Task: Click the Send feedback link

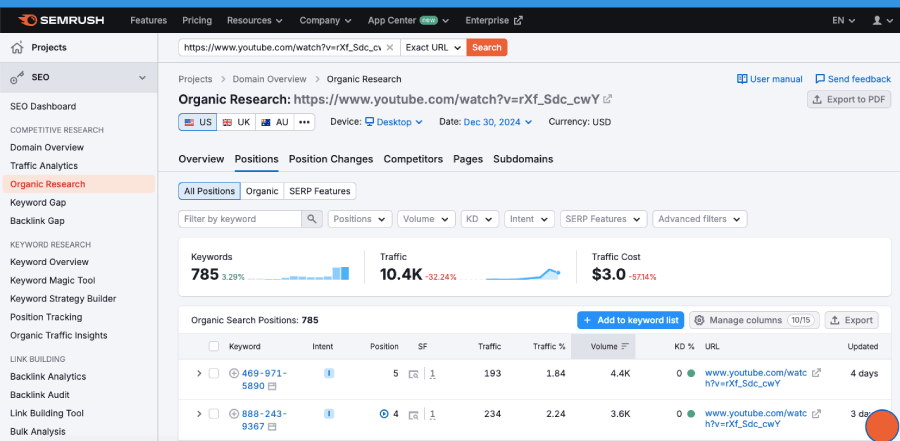Action: (x=853, y=79)
